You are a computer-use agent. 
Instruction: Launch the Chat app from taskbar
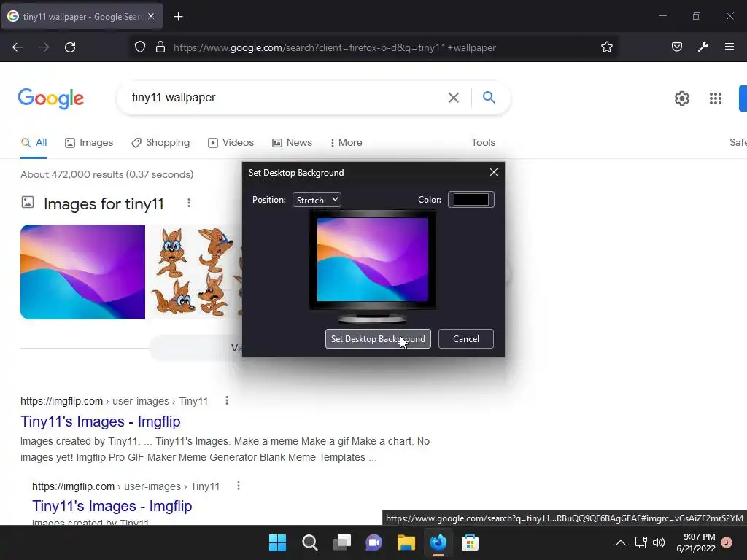(x=374, y=542)
